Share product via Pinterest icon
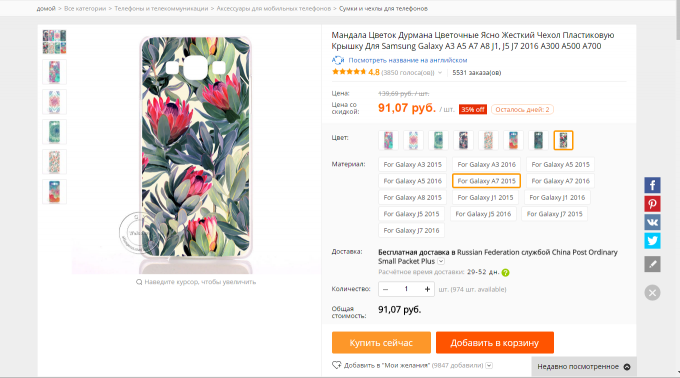Viewport: 680px width, 378px height. click(652, 204)
